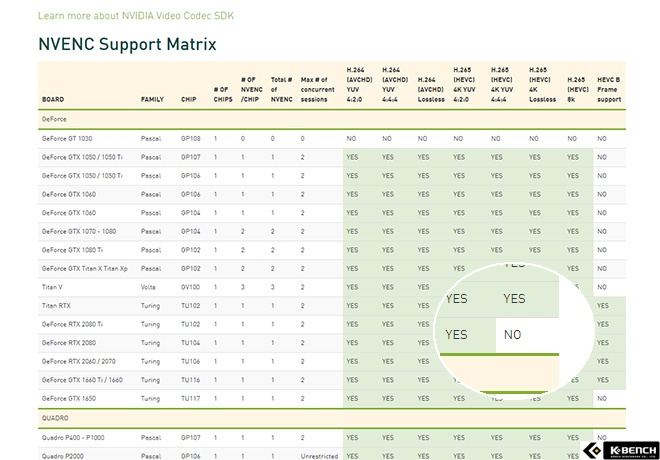
Task: Select the Titan RTX board cell
Action: click(56, 306)
